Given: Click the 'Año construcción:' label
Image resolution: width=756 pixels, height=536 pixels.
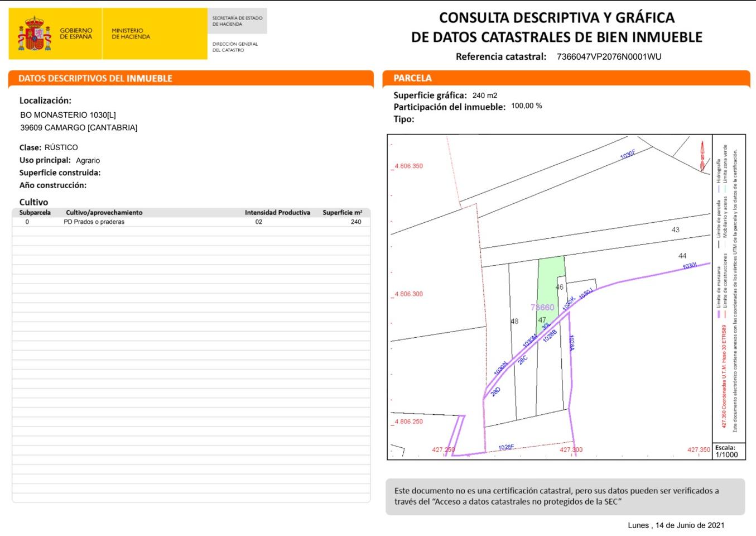Looking at the screenshot, I should (52, 185).
